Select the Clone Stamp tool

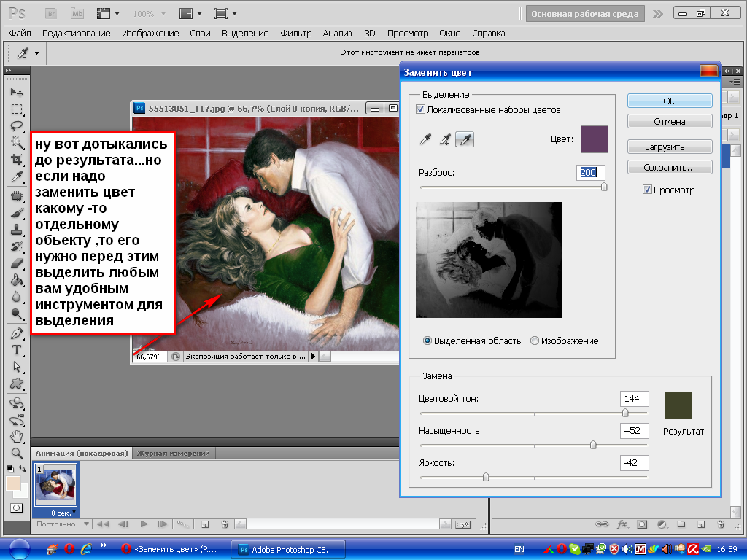(17, 230)
